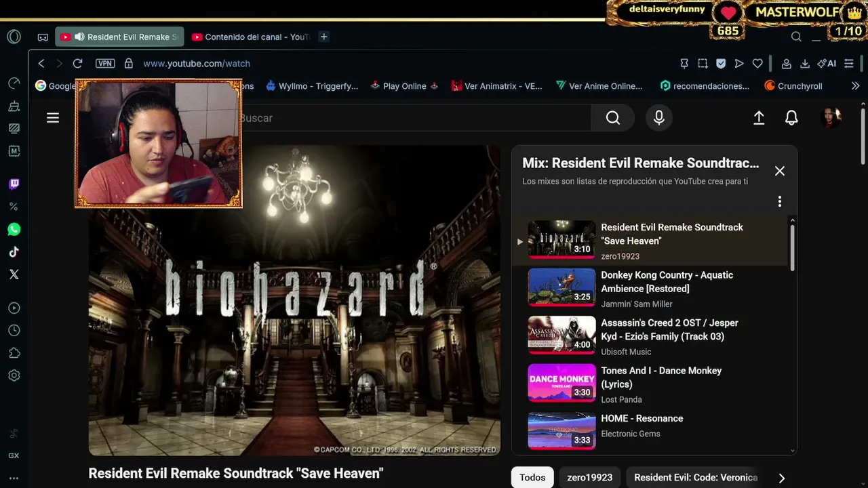This screenshot has width=868, height=488.
Task: Open the YouTube account avatar menu
Action: tap(831, 118)
